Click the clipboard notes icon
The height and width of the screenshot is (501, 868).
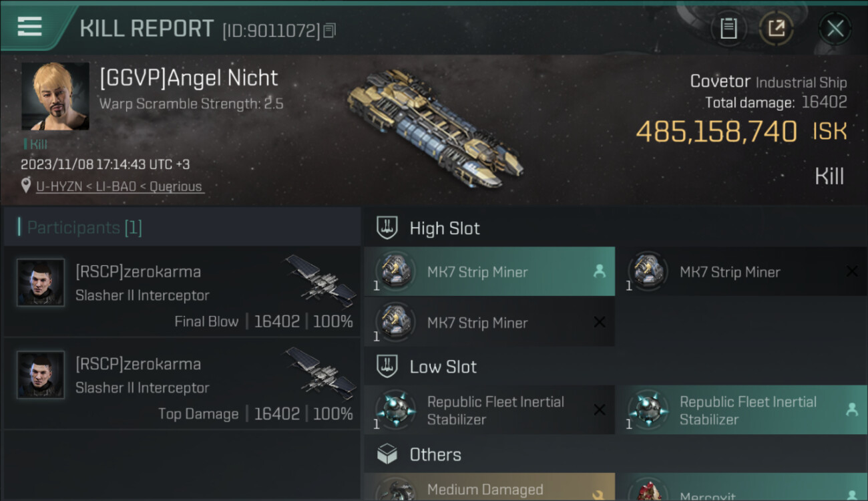point(728,28)
